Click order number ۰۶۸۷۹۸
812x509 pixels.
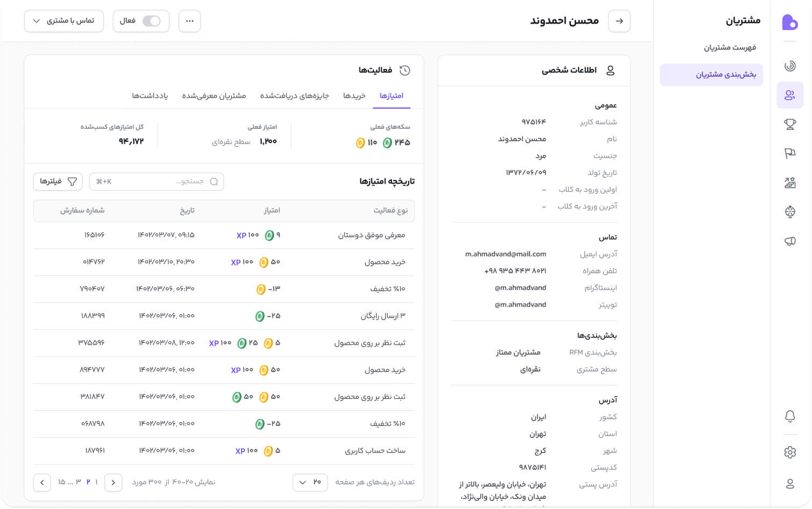(x=93, y=424)
